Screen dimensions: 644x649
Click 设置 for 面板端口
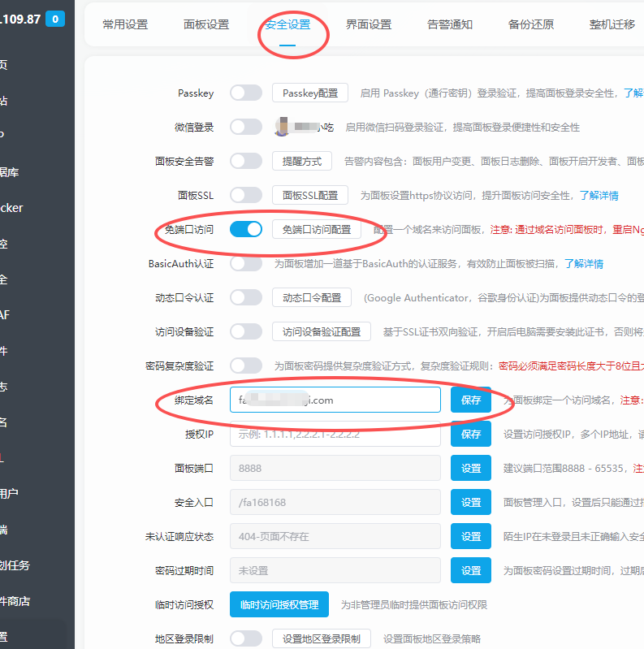[x=471, y=468]
